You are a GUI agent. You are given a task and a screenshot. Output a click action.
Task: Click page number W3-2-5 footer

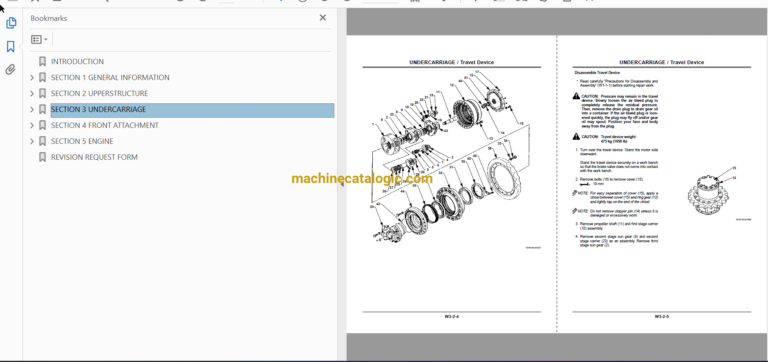[661, 316]
